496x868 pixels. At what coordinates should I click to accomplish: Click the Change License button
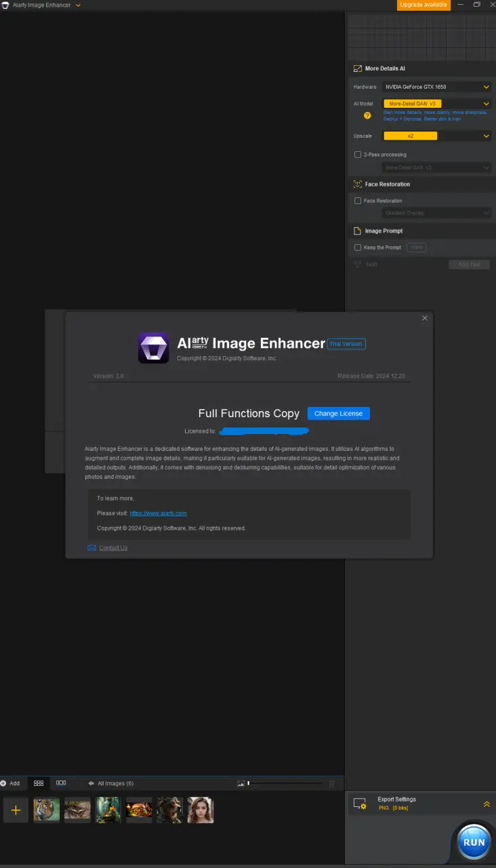(x=339, y=414)
